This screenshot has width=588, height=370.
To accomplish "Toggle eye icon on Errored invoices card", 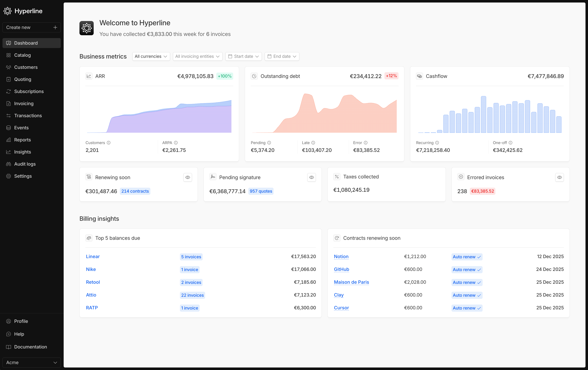I will click(x=559, y=177).
